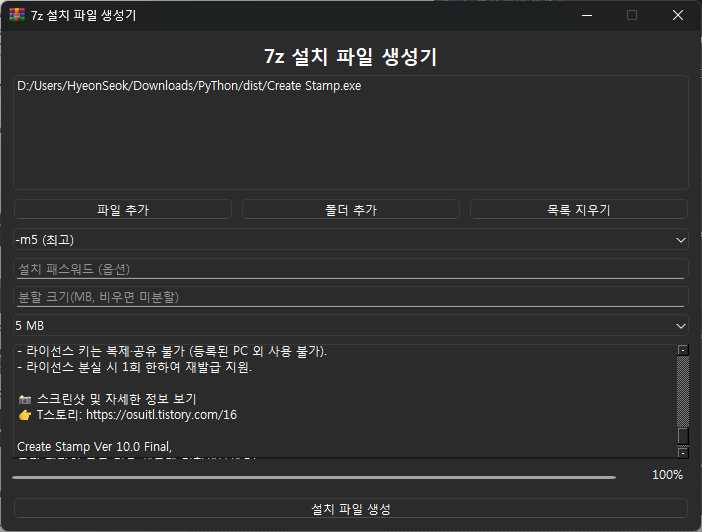702x532 pixels.
Task: Close the 7z 설치 파일 생성기 window
Action: tap(678, 15)
